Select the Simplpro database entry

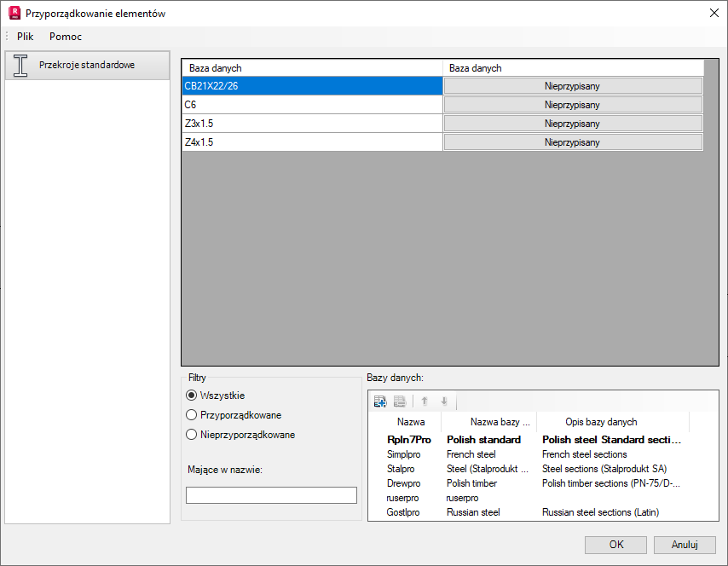403,454
